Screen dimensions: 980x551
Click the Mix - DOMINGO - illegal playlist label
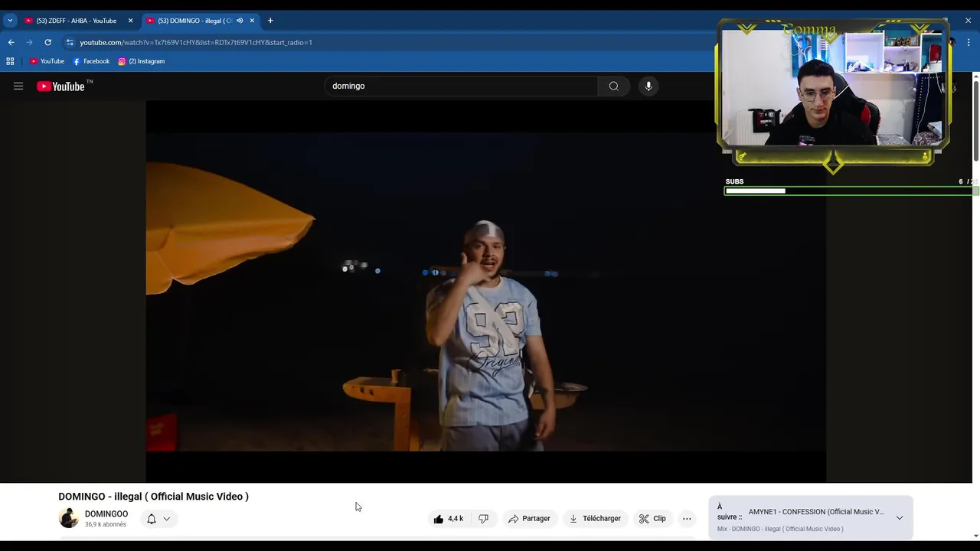click(x=780, y=529)
